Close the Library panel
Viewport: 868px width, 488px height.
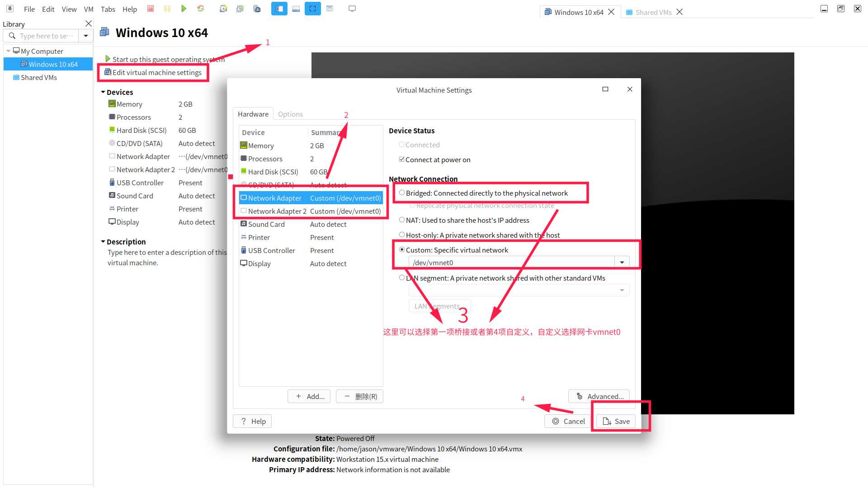89,23
